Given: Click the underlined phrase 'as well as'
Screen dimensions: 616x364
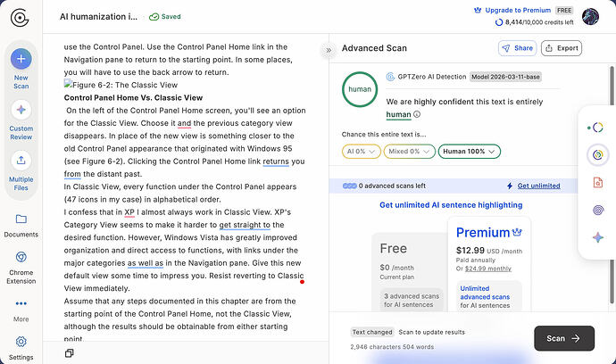Looking at the screenshot, I should point(146,263).
